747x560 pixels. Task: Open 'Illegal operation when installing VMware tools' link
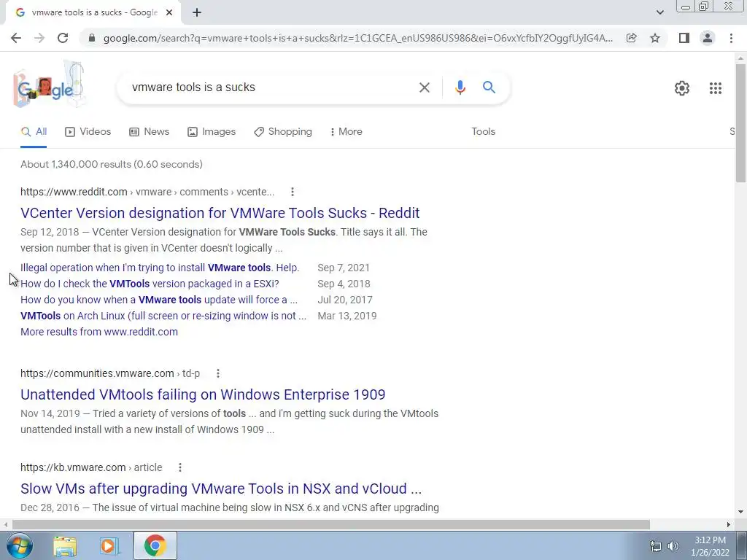[160, 268]
